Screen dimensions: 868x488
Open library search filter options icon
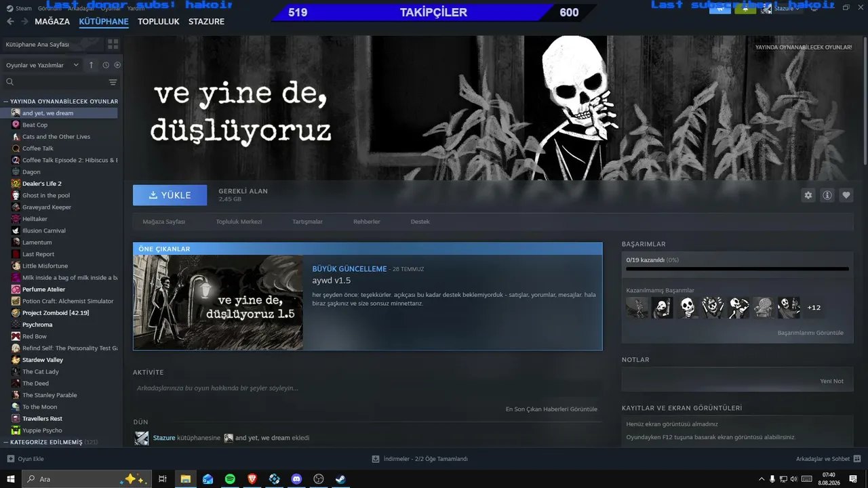click(x=113, y=82)
